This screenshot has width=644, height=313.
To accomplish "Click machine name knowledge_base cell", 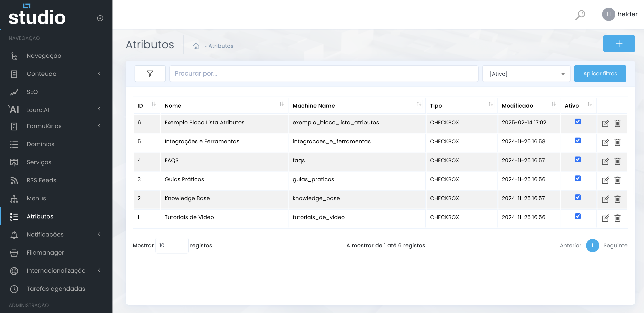I will [357, 199].
